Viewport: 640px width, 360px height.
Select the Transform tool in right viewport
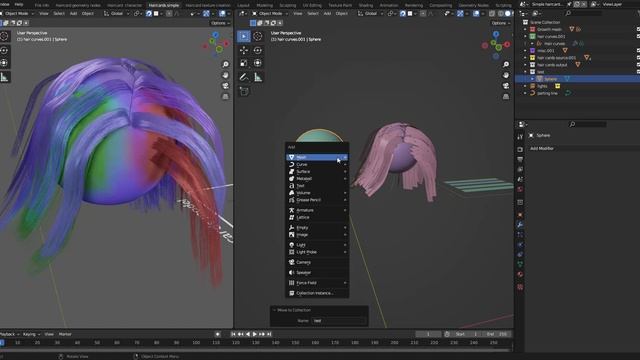pyautogui.click(x=258, y=63)
